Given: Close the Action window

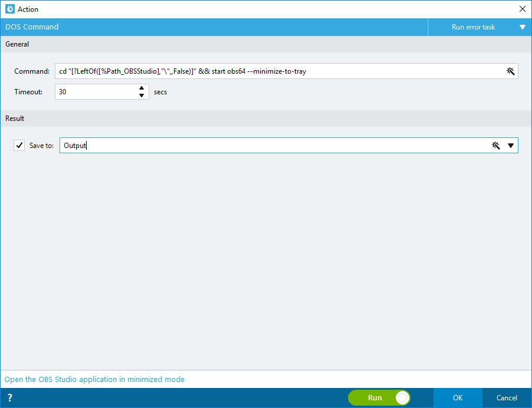Looking at the screenshot, I should pyautogui.click(x=523, y=9).
